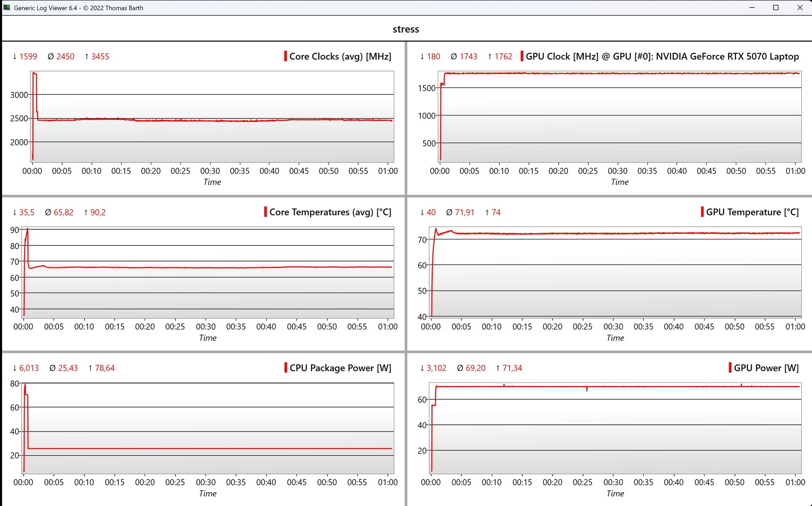The image size is (812, 506).
Task: Click Core Temperatures average value 65,82
Action: (63, 212)
